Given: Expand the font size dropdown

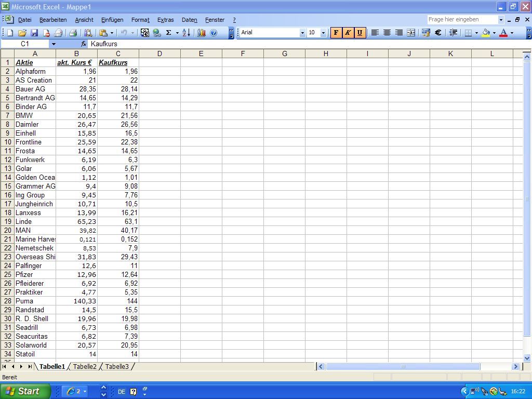Looking at the screenshot, I should pyautogui.click(x=323, y=33).
